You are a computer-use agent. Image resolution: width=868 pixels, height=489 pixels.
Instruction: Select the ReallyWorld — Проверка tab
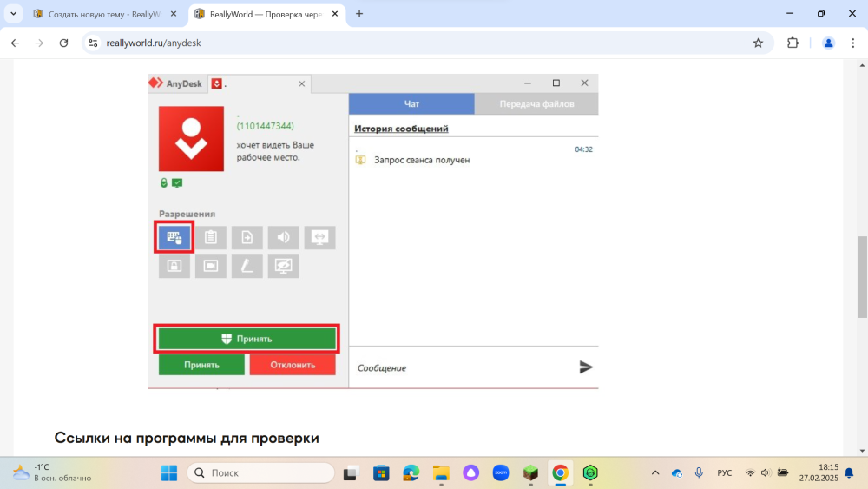[x=266, y=15]
